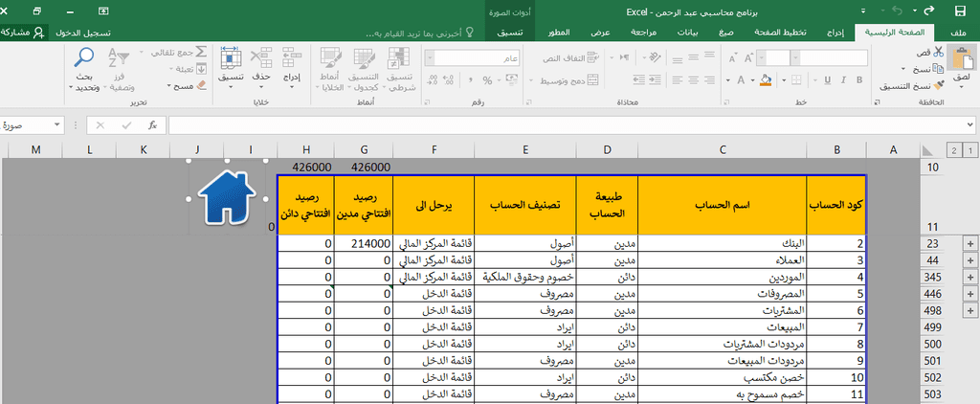The image size is (980, 404).
Task: Expand outline group at row 23
Action: 970,243
